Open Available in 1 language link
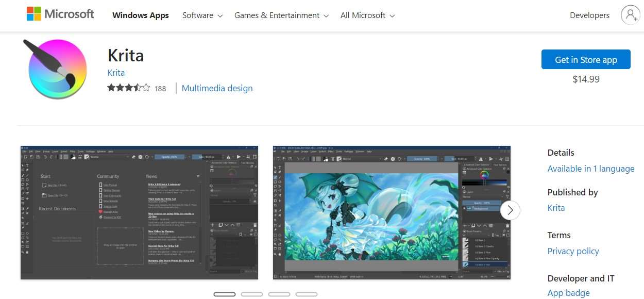The width and height of the screenshot is (644, 299). click(591, 169)
